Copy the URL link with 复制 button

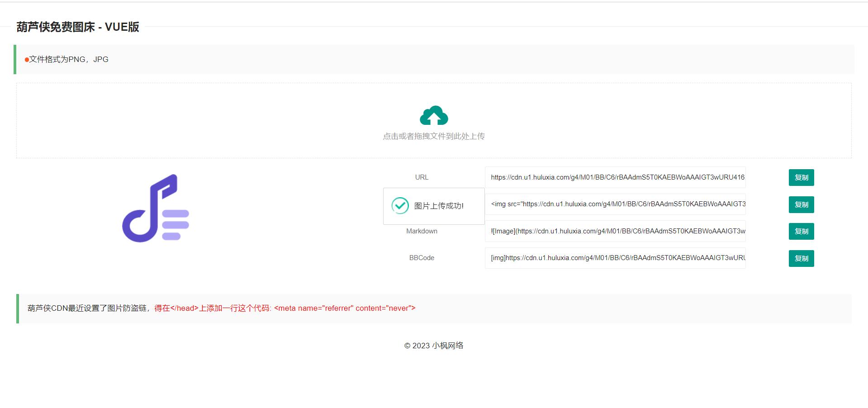pyautogui.click(x=801, y=177)
